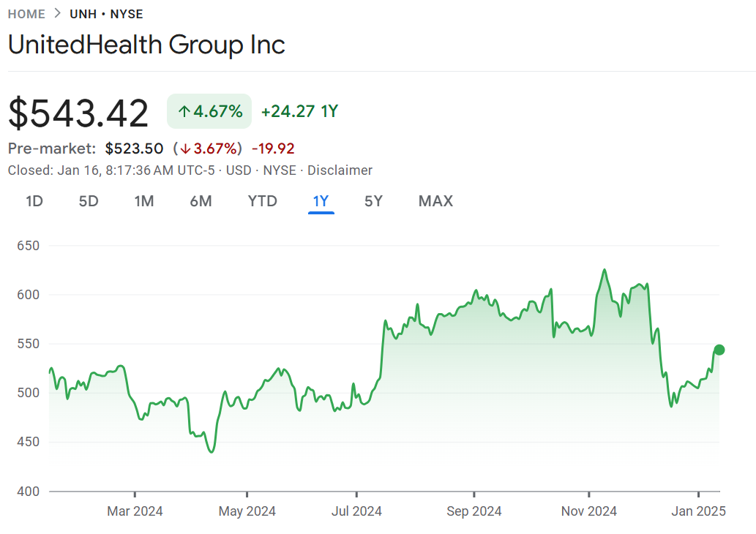The image size is (756, 534).
Task: Select the 5D time range tab
Action: [89, 201]
